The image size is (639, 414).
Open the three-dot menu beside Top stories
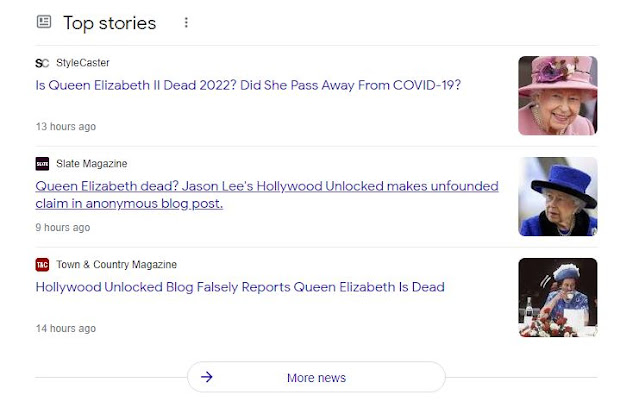pyautogui.click(x=186, y=22)
